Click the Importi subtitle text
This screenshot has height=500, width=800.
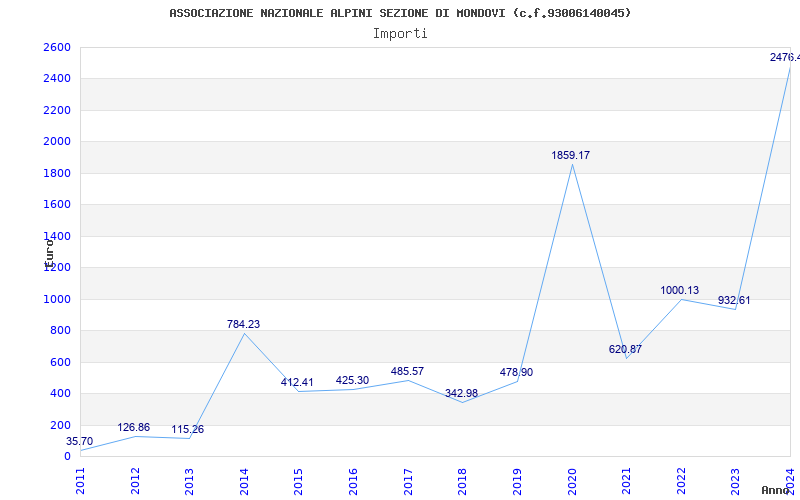point(400,33)
